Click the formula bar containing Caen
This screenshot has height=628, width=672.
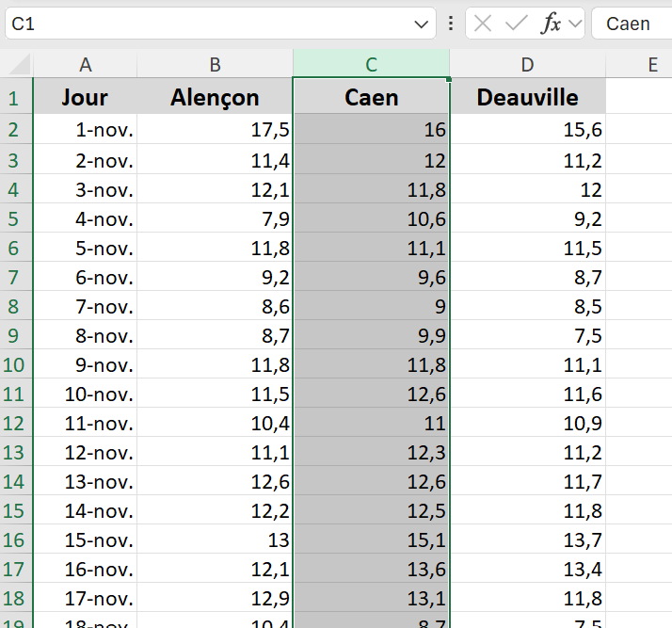pos(631,24)
